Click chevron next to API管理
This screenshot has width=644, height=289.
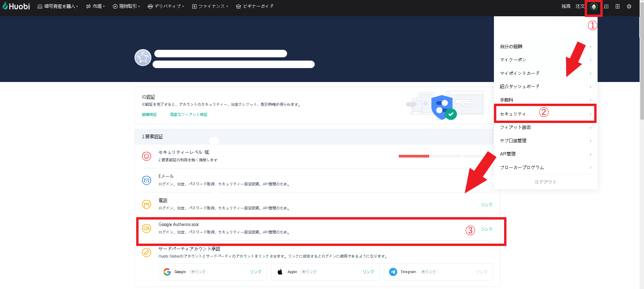590,154
